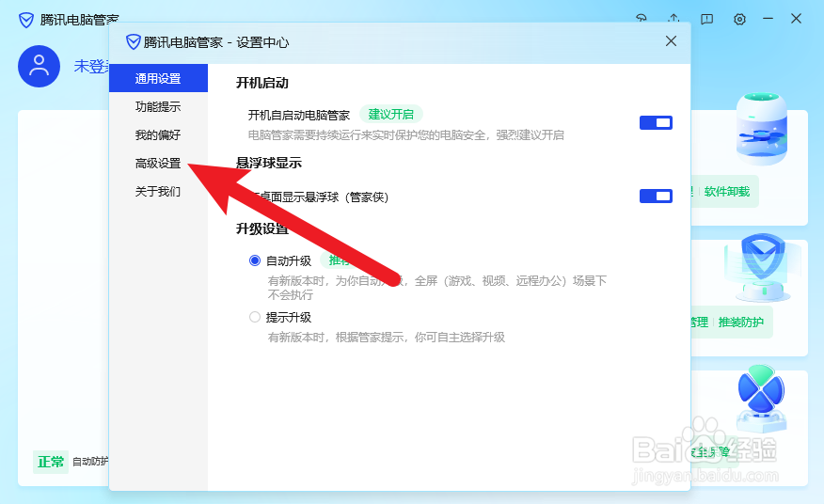824x504 pixels.
Task: Click the Tencent shield logo in main window
Action: (x=25, y=20)
